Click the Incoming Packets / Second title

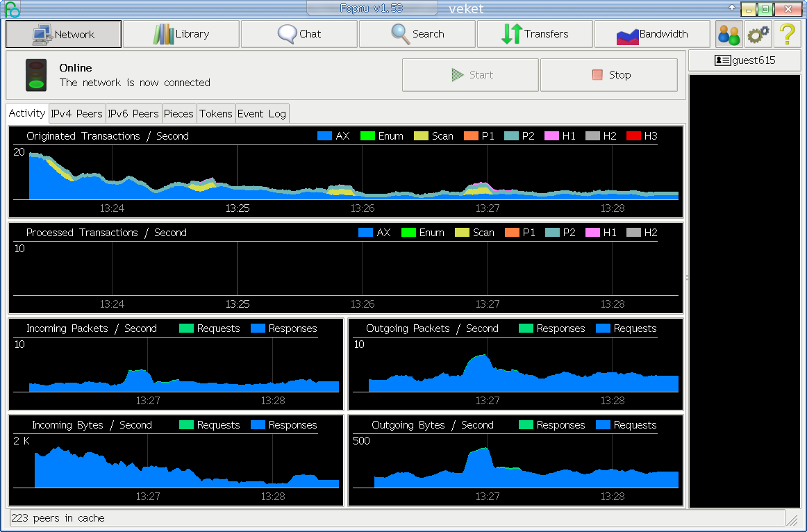92,329
